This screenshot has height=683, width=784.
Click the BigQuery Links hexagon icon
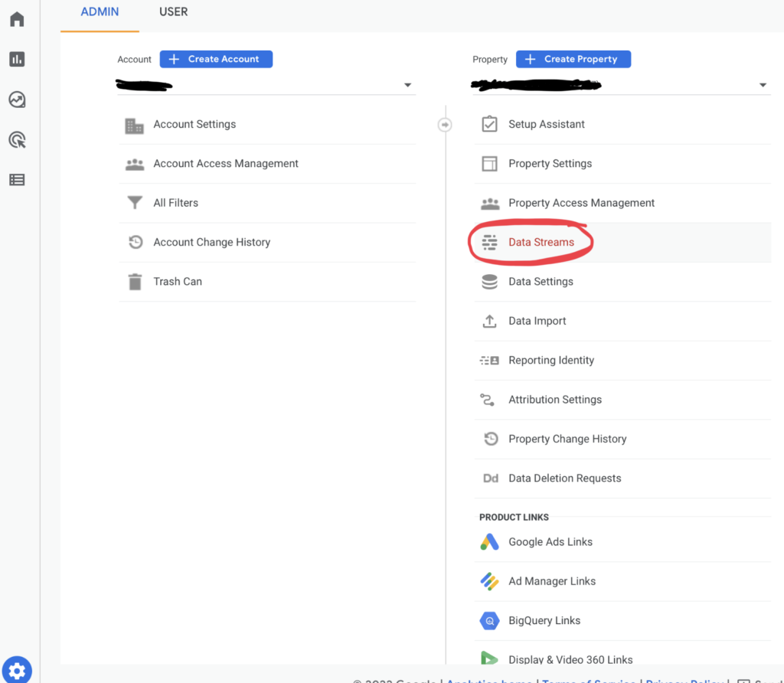pos(489,621)
